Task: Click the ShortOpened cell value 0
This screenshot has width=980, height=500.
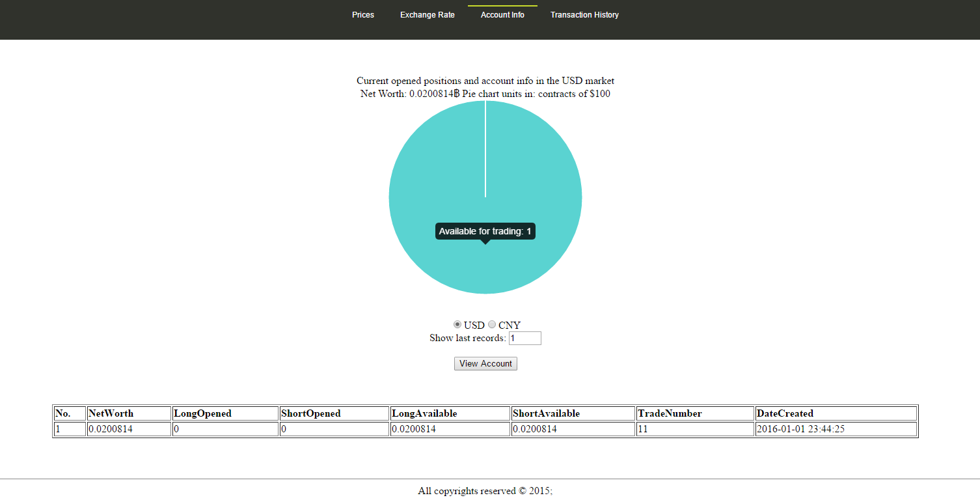Action: (x=334, y=429)
